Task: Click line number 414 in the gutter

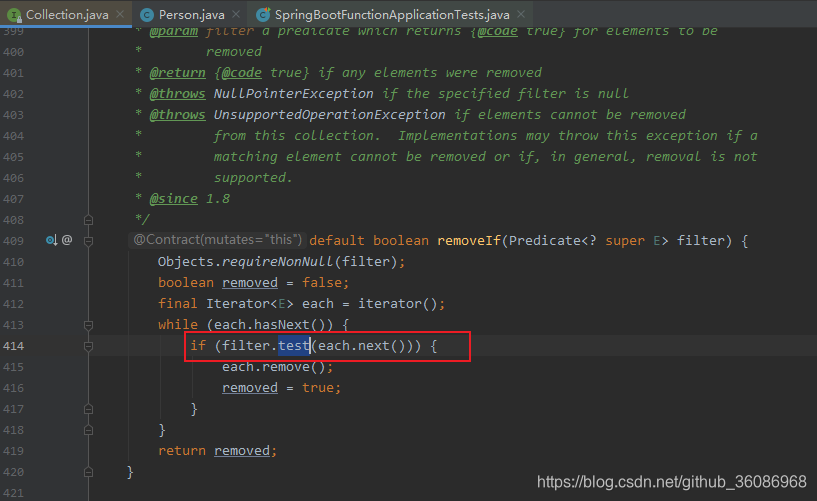Action: coord(13,346)
